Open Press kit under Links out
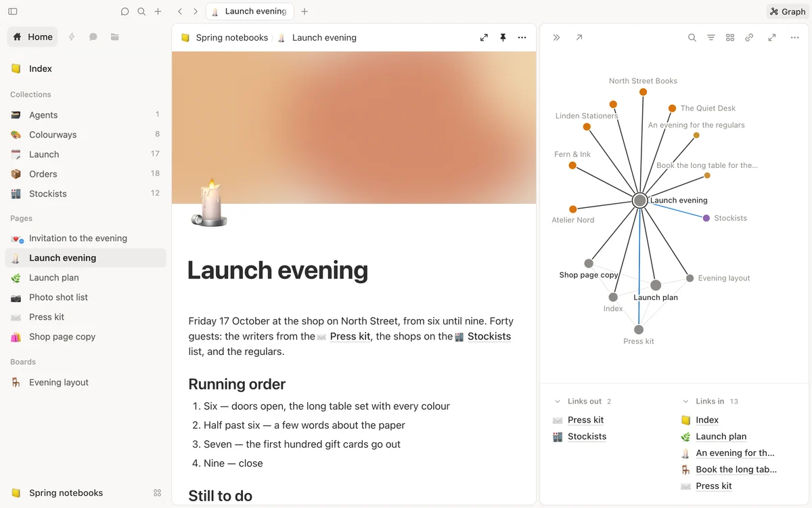This screenshot has height=508, width=812. click(585, 420)
